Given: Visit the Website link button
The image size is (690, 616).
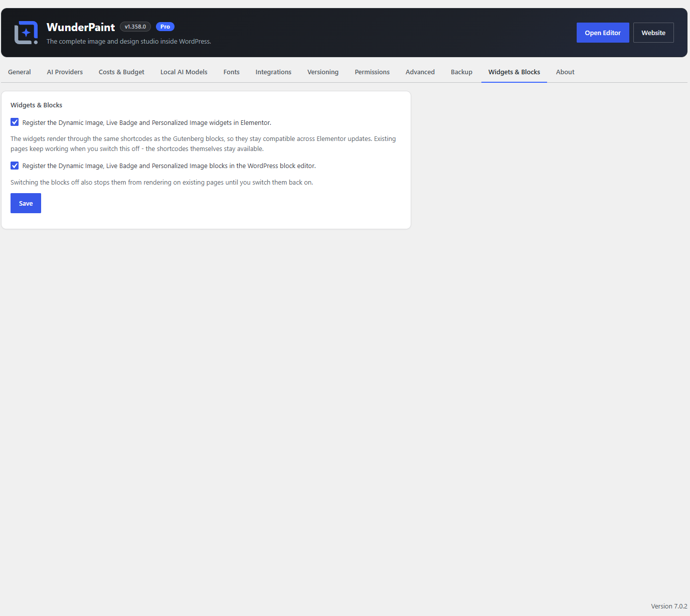Looking at the screenshot, I should tap(653, 33).
